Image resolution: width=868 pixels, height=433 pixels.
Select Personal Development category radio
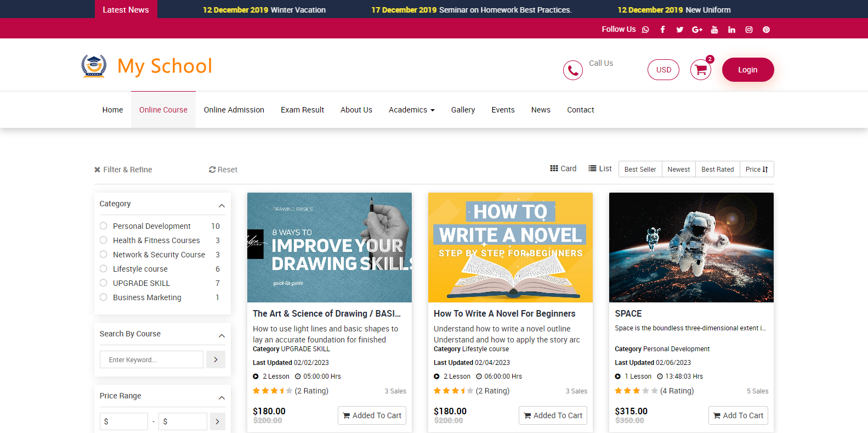pyautogui.click(x=104, y=226)
